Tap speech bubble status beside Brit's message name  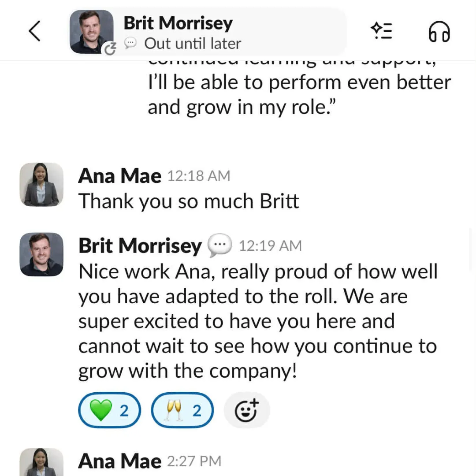click(x=219, y=245)
